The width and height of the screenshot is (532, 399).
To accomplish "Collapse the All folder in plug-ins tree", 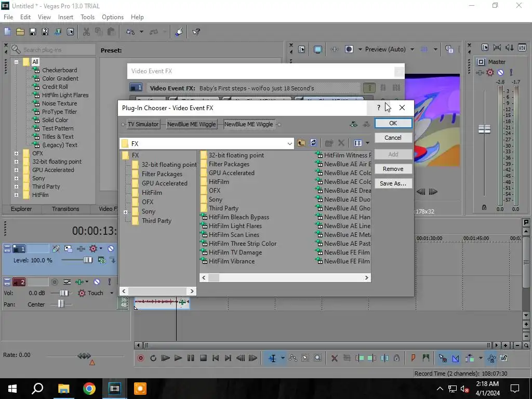I will [x=16, y=62].
